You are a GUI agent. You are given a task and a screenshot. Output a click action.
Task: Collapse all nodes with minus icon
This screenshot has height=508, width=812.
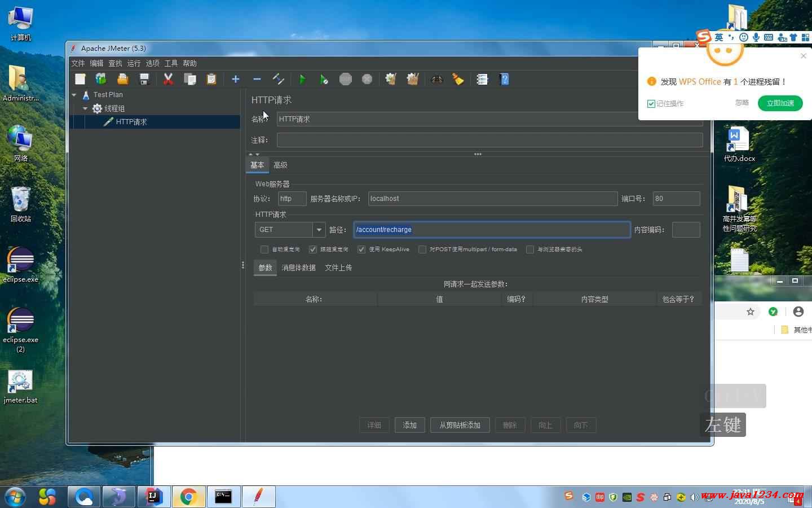click(x=257, y=80)
